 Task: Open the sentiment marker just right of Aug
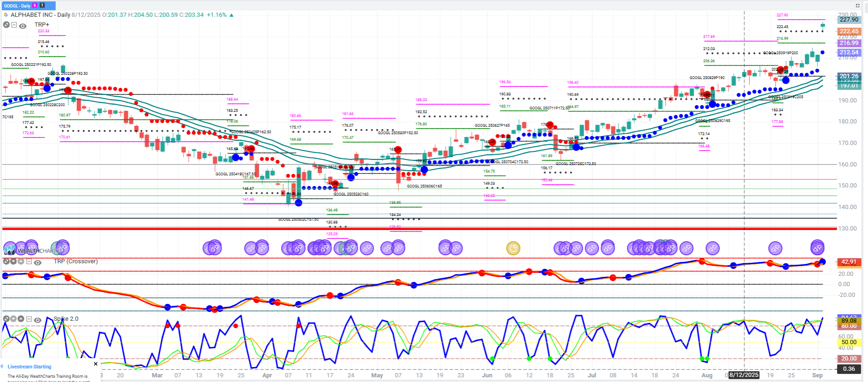[712, 248]
